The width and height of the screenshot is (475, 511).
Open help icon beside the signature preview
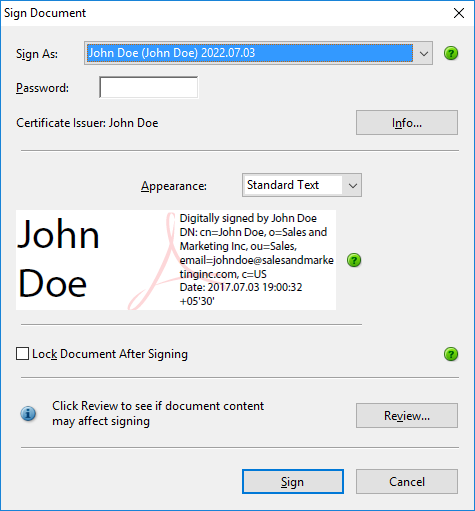coord(354,260)
